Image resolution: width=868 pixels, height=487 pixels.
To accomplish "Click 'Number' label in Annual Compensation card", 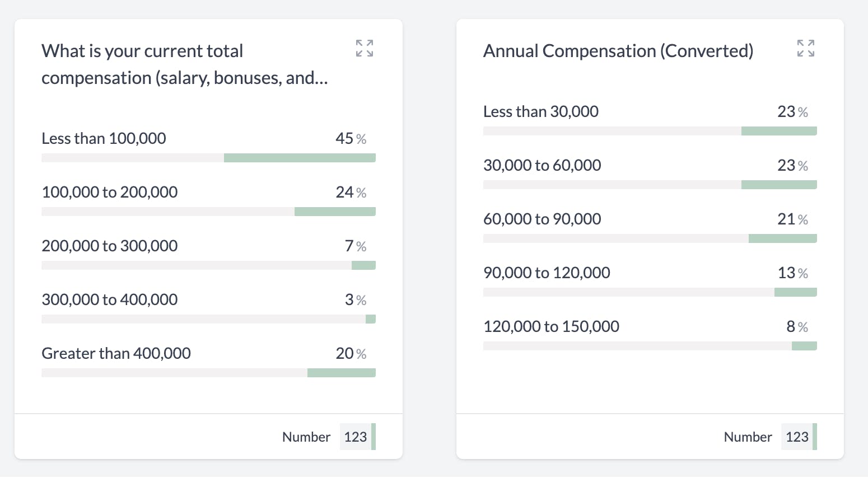I will 748,437.
